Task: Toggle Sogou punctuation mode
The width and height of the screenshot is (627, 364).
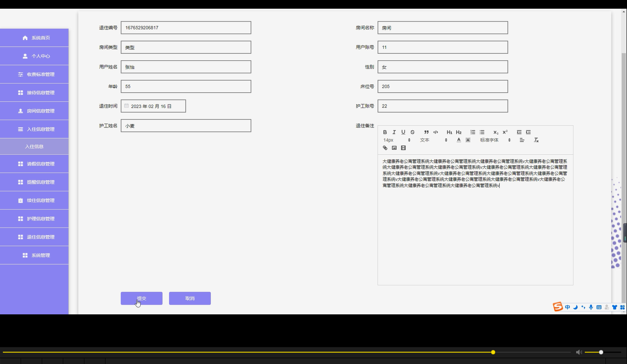Action: 583,307
